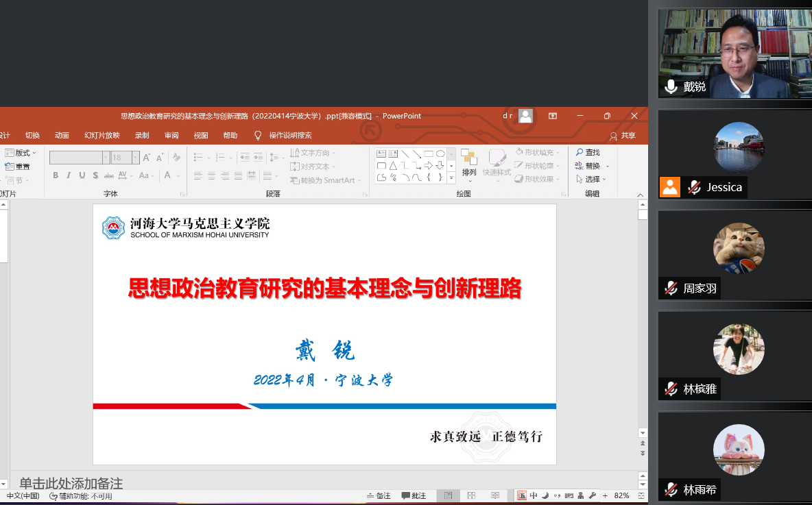The width and height of the screenshot is (812, 505).
Task: Click the Share (共享) icon
Action: pyautogui.click(x=613, y=136)
